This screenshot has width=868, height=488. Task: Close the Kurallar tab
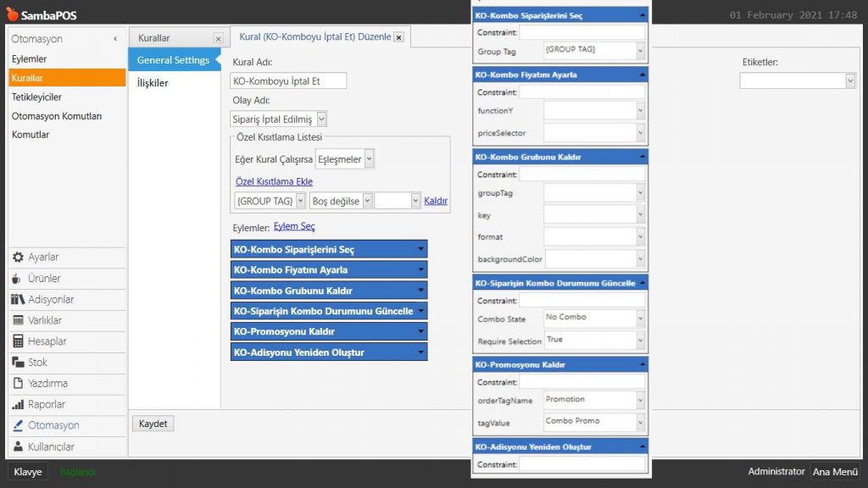tap(218, 38)
